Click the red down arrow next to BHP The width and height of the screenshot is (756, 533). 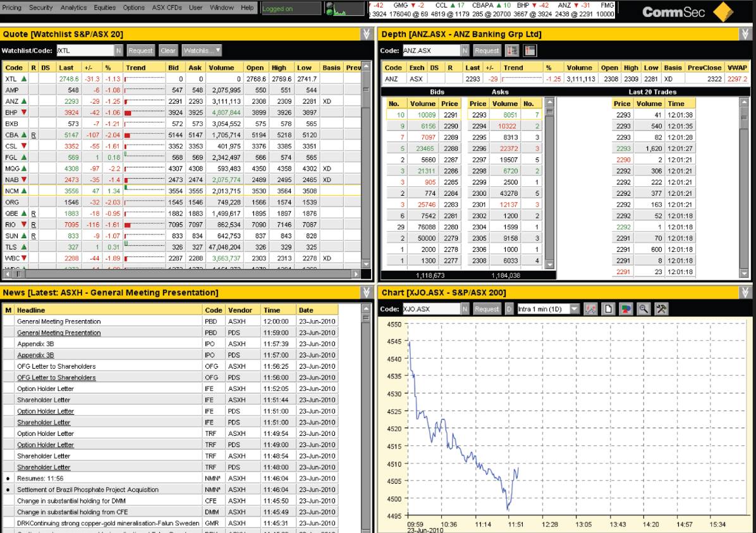pos(23,112)
